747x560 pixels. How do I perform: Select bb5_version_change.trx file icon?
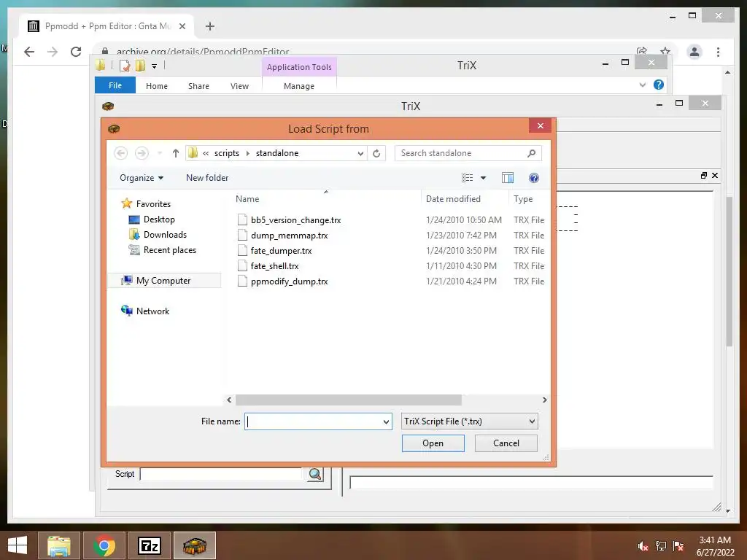(x=242, y=220)
